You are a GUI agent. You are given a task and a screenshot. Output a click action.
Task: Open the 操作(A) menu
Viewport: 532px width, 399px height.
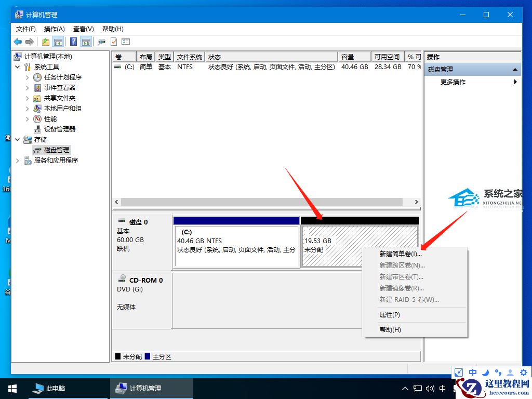click(54, 29)
